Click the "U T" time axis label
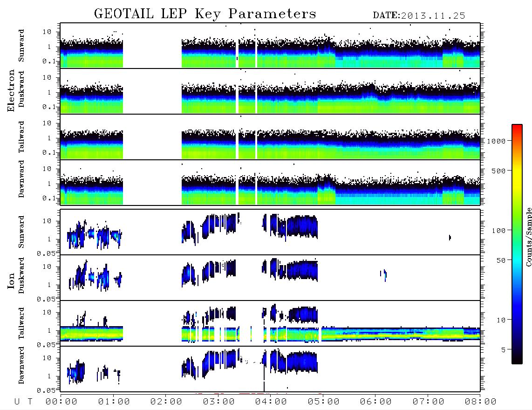532x410 pixels. point(24,402)
